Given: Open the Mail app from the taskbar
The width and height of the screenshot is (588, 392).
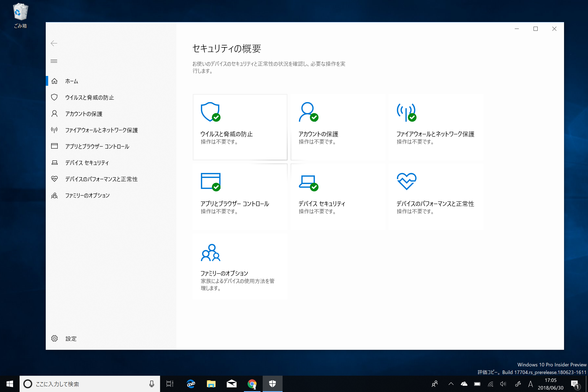Looking at the screenshot, I should pyautogui.click(x=231, y=384).
